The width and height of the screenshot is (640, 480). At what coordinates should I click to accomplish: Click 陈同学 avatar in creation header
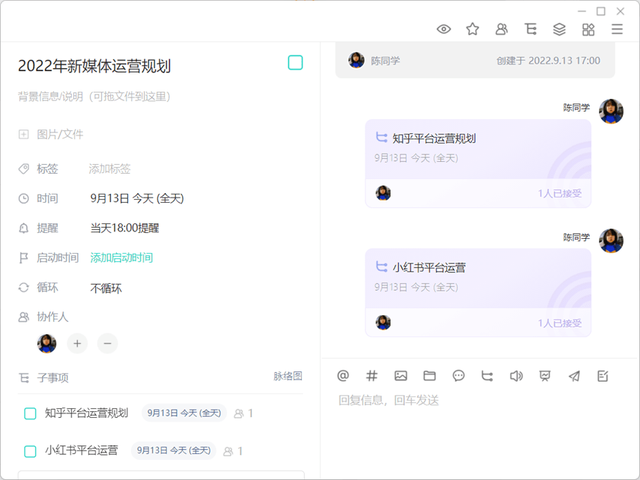356,60
